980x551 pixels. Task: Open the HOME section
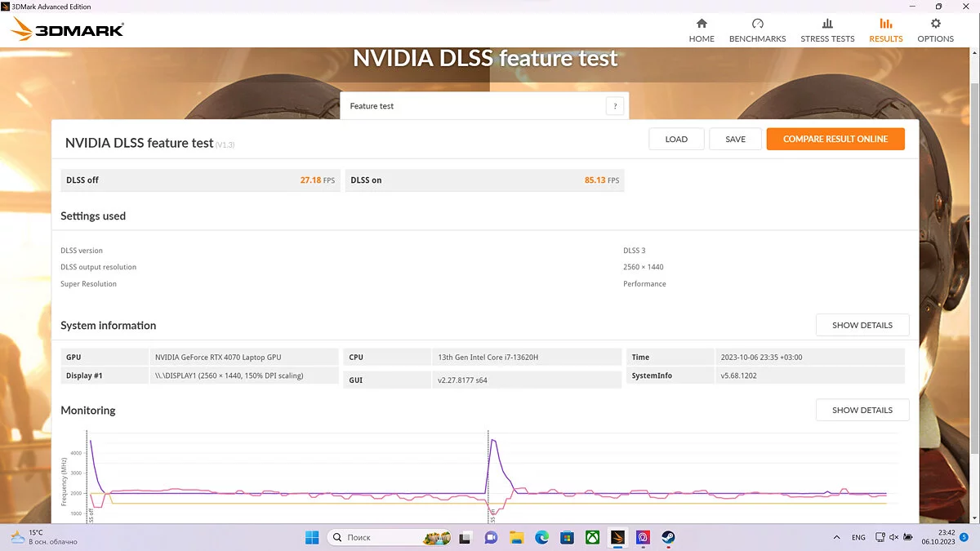[x=702, y=30]
